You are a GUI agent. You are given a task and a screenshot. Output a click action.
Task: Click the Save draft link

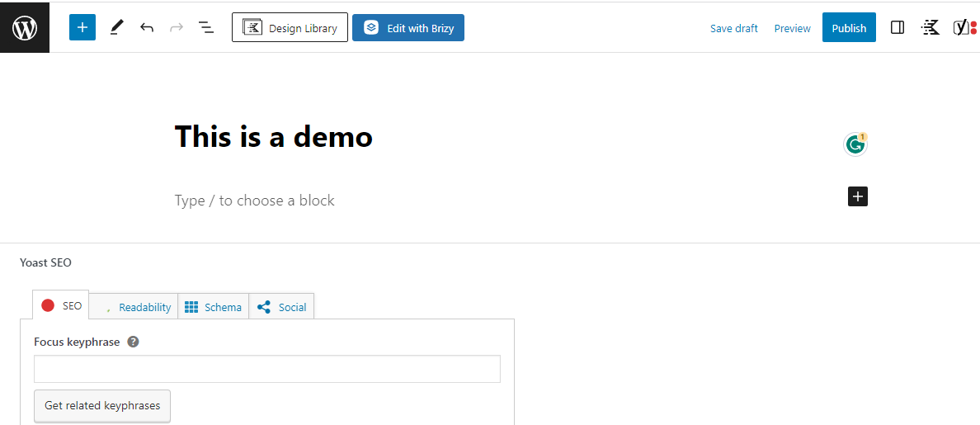(733, 28)
